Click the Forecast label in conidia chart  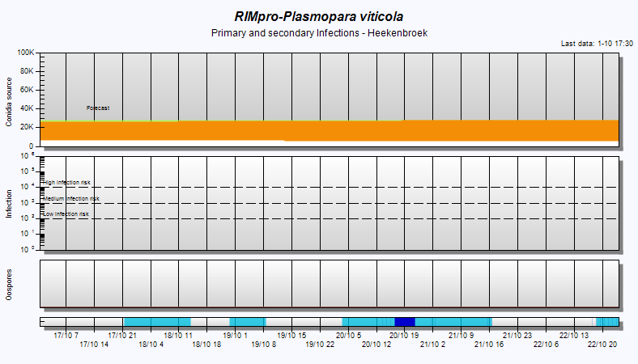(98, 108)
